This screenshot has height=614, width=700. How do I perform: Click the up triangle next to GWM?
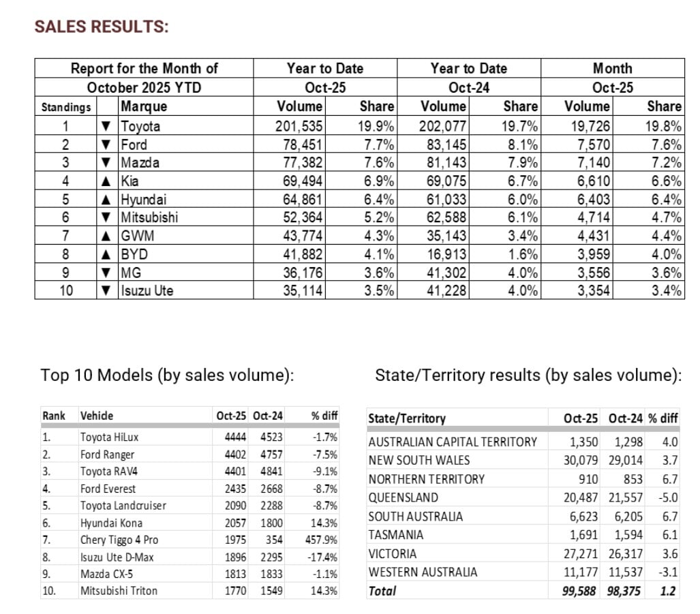coord(106,236)
